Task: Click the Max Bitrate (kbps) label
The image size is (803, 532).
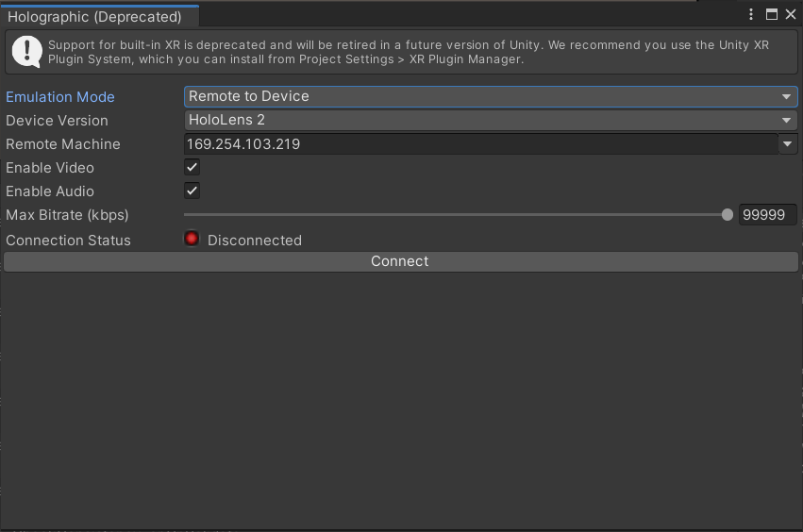Action: [x=67, y=215]
